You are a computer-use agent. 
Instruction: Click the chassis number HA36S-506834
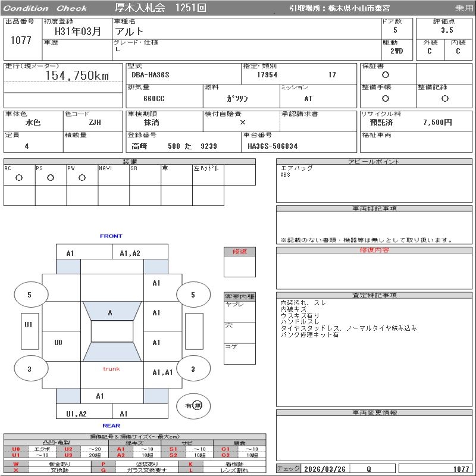[x=273, y=146]
